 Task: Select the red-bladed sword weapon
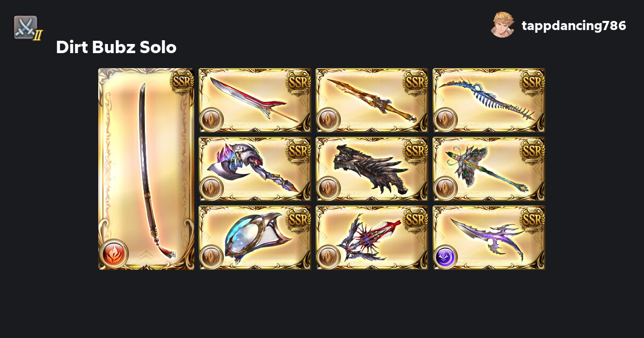255,100
